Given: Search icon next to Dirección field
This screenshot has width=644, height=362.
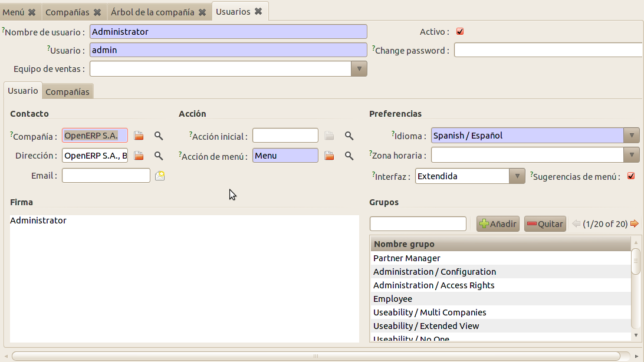Looking at the screenshot, I should point(159,156).
